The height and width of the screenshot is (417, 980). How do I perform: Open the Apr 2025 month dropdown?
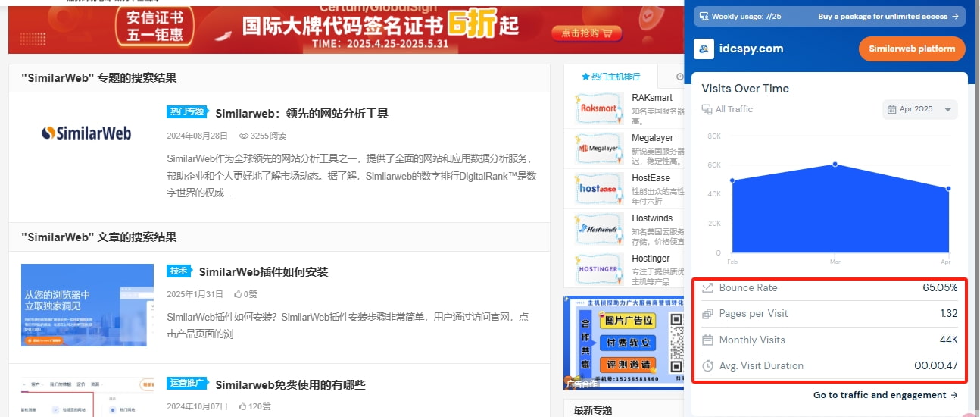coord(919,109)
